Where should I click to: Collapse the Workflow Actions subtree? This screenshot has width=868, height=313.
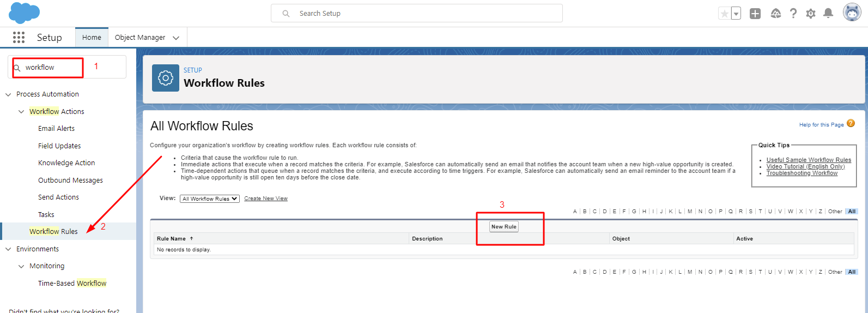pyautogui.click(x=21, y=112)
